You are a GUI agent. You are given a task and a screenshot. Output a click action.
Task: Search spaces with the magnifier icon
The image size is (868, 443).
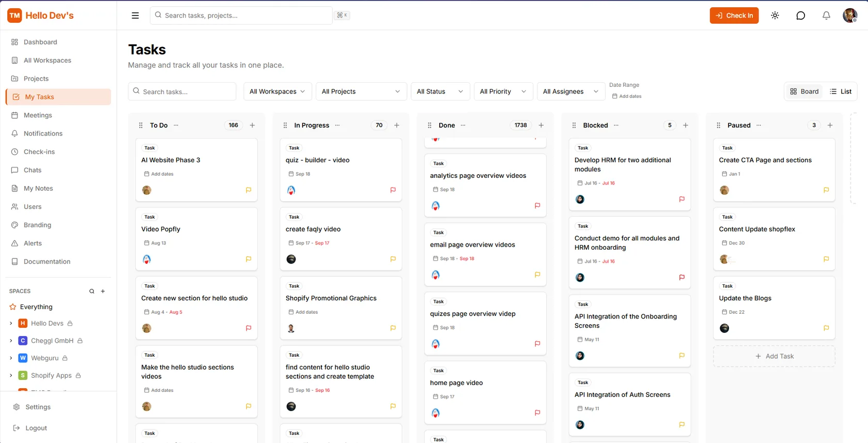tap(92, 292)
